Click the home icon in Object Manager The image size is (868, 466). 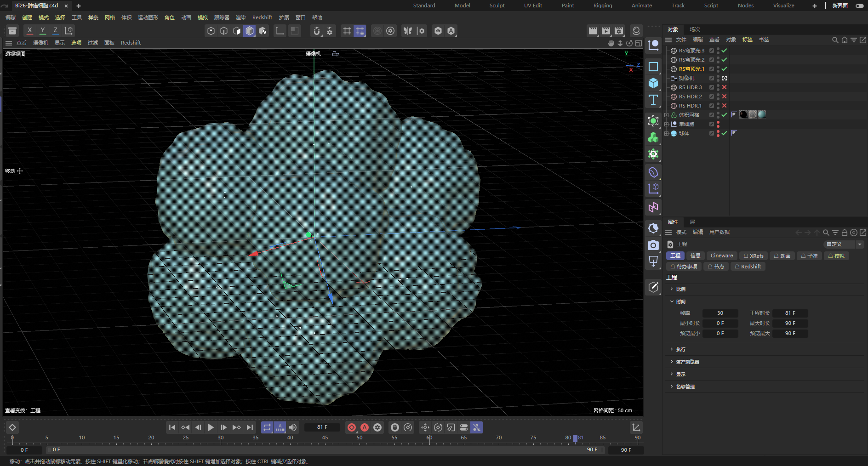(845, 40)
